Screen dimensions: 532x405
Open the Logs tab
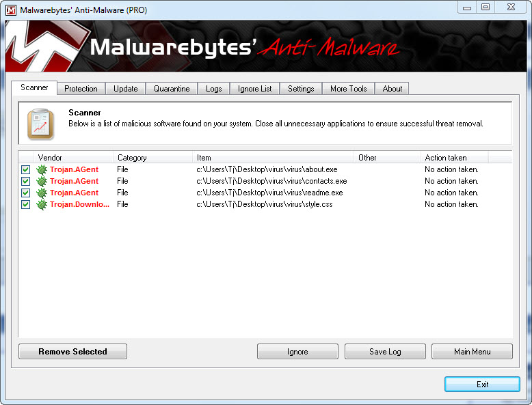(214, 89)
